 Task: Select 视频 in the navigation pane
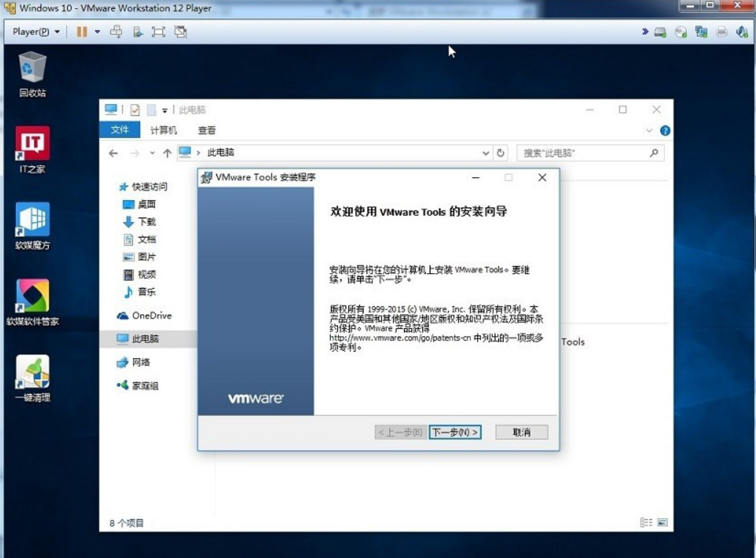pyautogui.click(x=140, y=274)
